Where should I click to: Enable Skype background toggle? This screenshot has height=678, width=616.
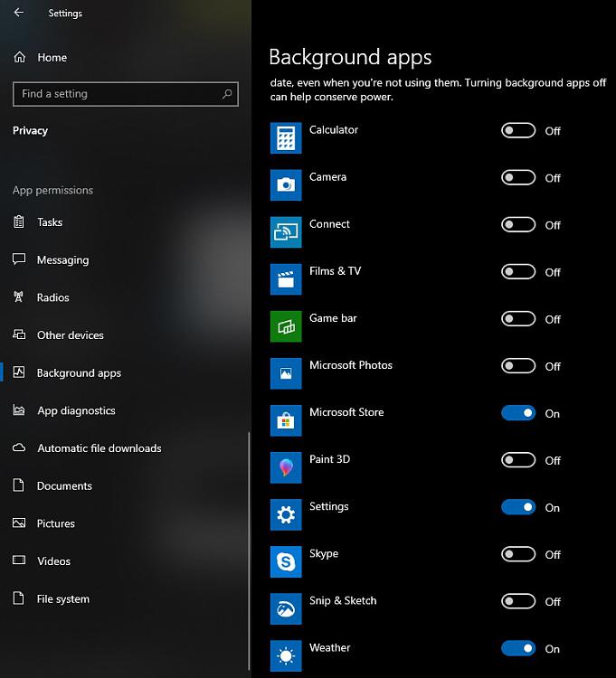(x=518, y=554)
